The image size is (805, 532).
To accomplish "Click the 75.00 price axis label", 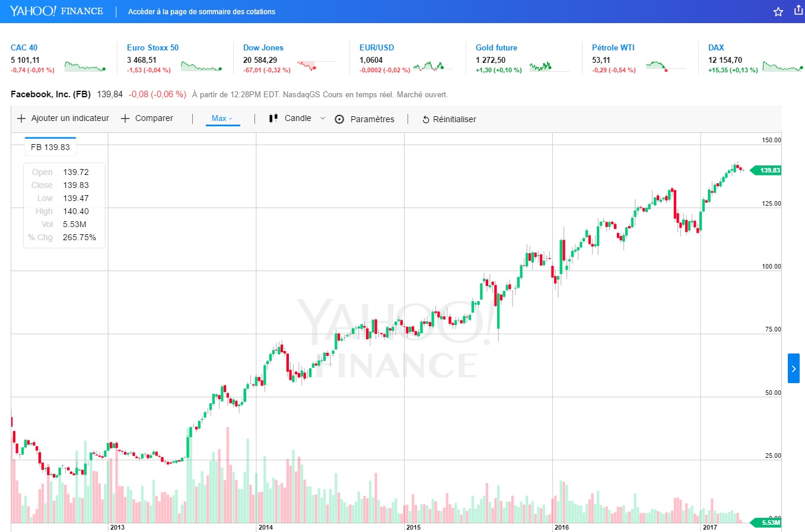I will click(773, 329).
